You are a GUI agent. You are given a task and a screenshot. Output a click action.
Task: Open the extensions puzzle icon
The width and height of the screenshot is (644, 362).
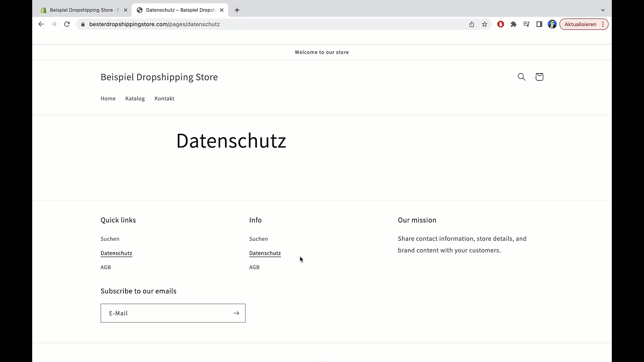pyautogui.click(x=514, y=24)
